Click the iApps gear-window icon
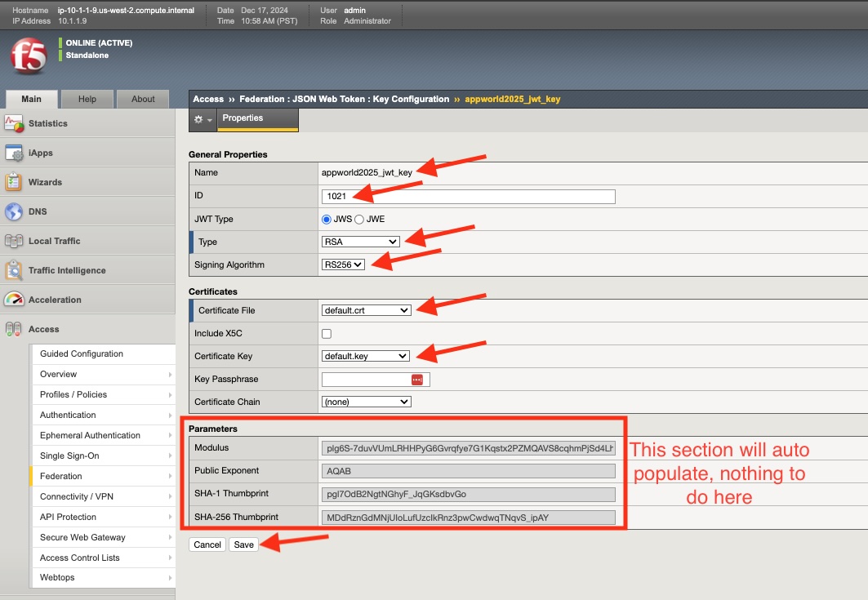The width and height of the screenshot is (868, 600). (x=14, y=153)
